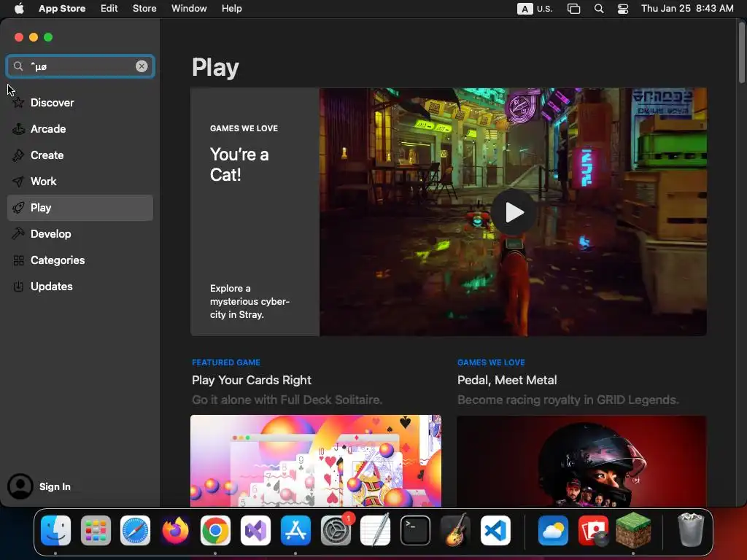Click 'Go it alone with Full Deck Solitaire.'
This screenshot has width=747, height=560.
287,400
